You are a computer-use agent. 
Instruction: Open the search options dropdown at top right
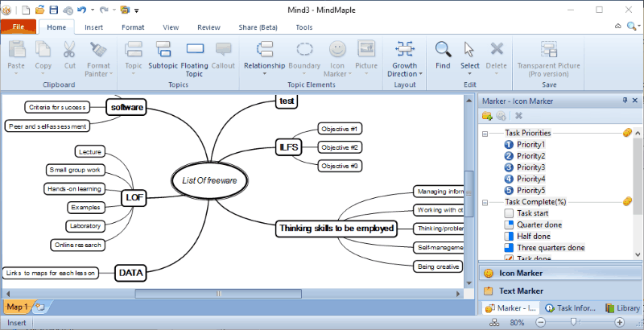(639, 27)
